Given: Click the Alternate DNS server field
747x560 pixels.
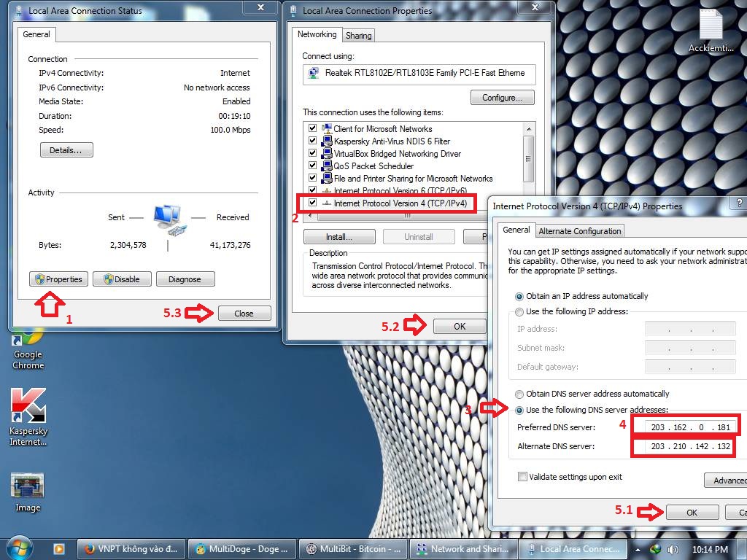Looking at the screenshot, I should pos(690,446).
